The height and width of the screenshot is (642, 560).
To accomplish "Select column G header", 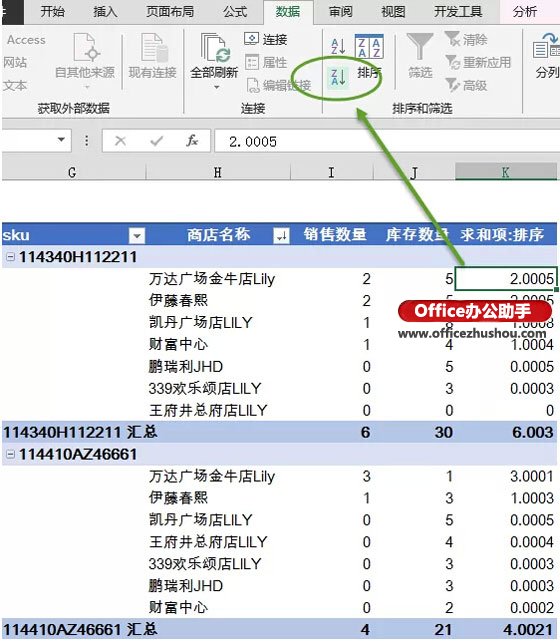I will pyautogui.click(x=72, y=173).
